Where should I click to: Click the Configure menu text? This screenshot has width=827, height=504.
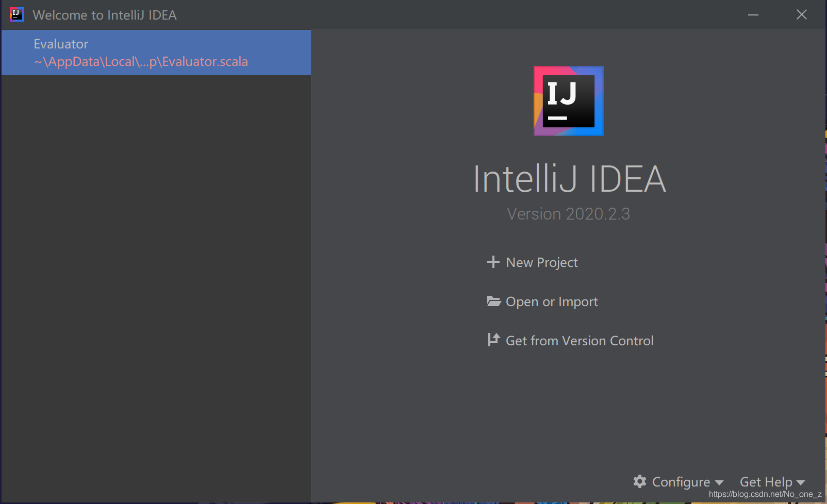pos(681,481)
